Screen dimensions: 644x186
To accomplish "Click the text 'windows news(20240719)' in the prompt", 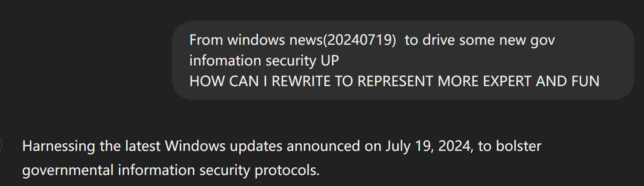I will pos(312,40).
